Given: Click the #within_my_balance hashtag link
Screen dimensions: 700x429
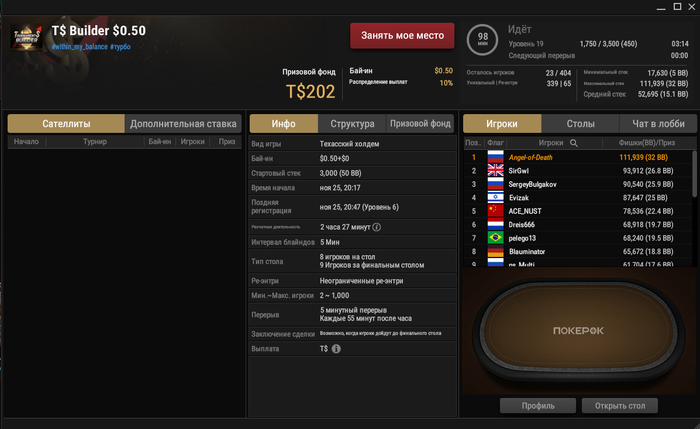Looking at the screenshot, I should 79,46.
